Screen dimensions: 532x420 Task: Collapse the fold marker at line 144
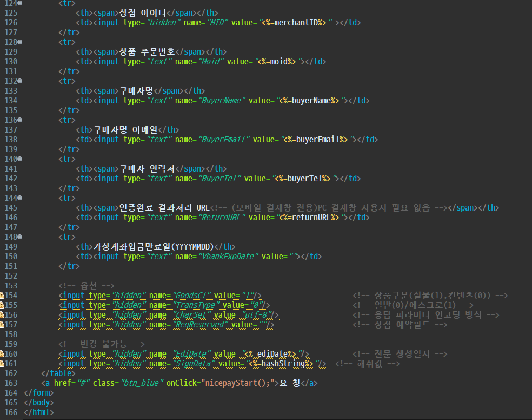coord(19,198)
